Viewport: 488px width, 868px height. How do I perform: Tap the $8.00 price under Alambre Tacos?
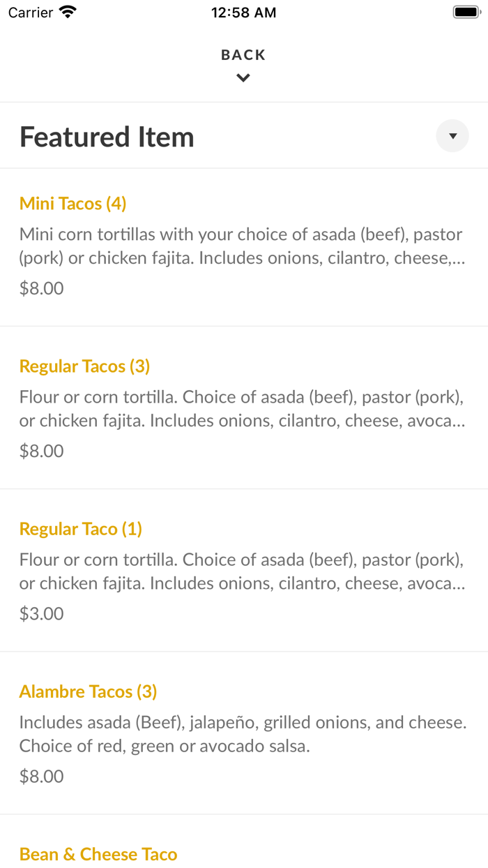(x=42, y=776)
